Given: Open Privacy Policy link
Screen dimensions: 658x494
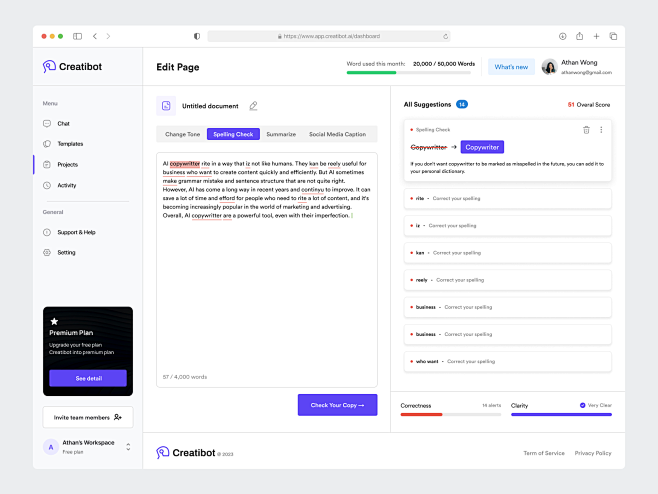Looking at the screenshot, I should coord(593,453).
